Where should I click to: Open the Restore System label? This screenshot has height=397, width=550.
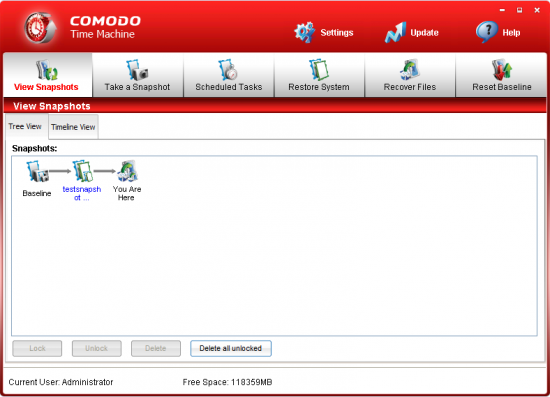pos(318,87)
